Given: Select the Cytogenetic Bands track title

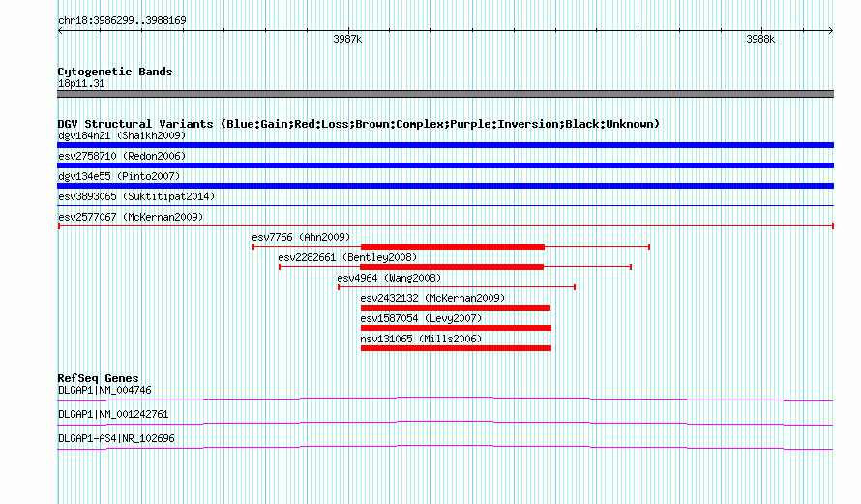Looking at the screenshot, I should [115, 72].
